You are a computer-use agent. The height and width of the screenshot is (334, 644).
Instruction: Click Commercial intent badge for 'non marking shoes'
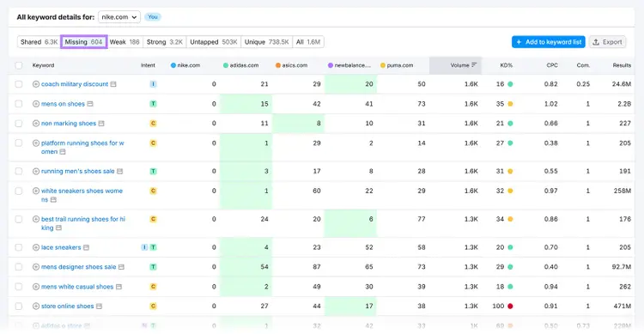point(153,124)
